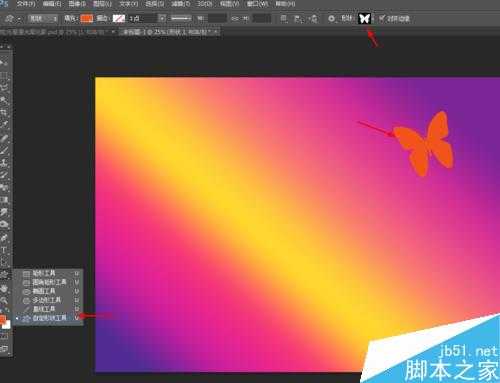Change screen mode via toolbar icon
This screenshot has width=500, height=383.
[4, 349]
